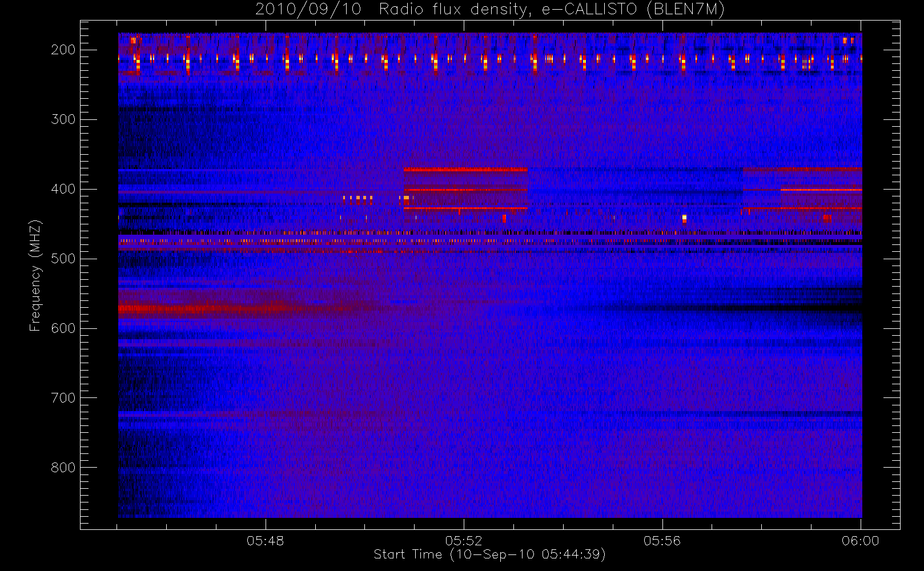924x571 pixels.
Task: Click the 200 frequency tick label
Action: 63,50
